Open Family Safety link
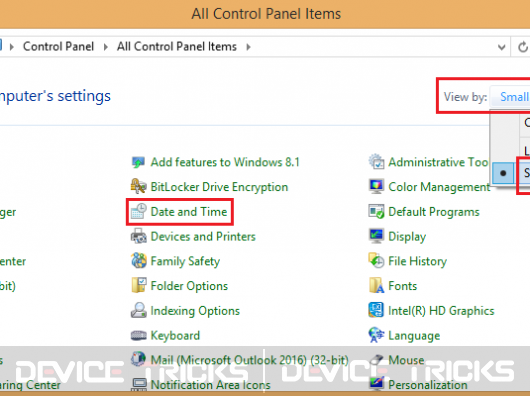530x396 pixels. click(x=185, y=261)
